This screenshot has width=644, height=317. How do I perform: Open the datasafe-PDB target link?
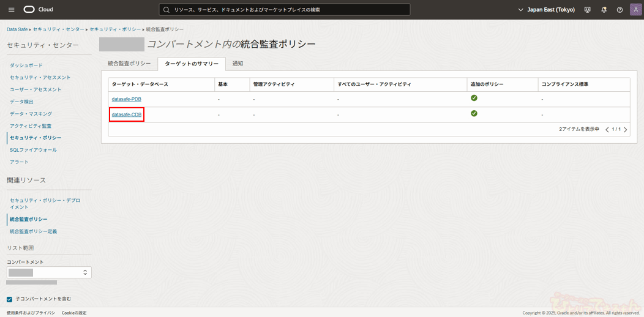[x=127, y=99]
